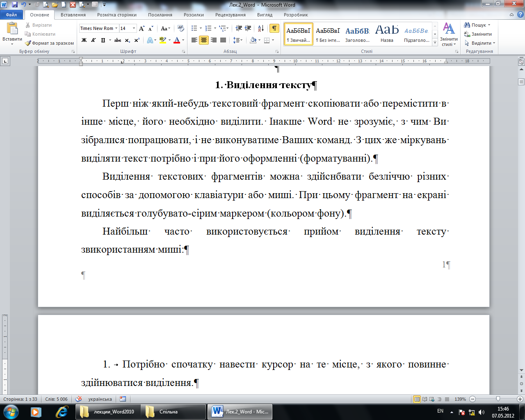The height and width of the screenshot is (420, 525).
Task: Select the Заголово... heading style
Action: [357, 34]
